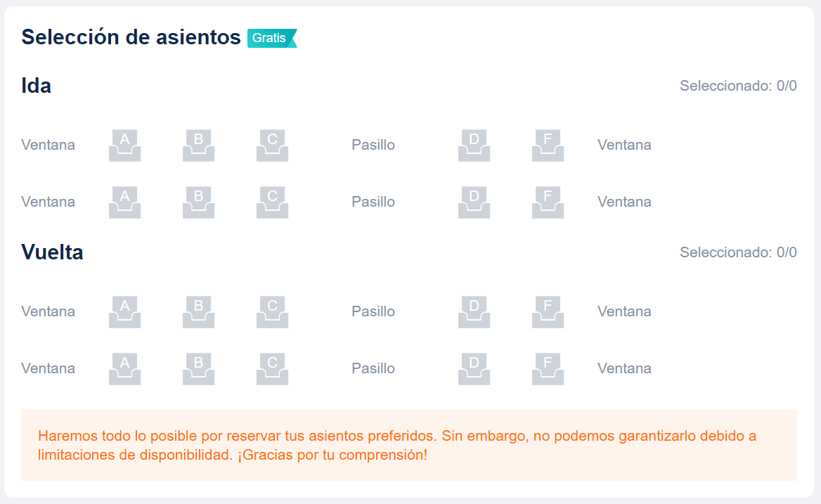Pick seat B in second Vuelta row
The height and width of the screenshot is (504, 821).
click(198, 369)
